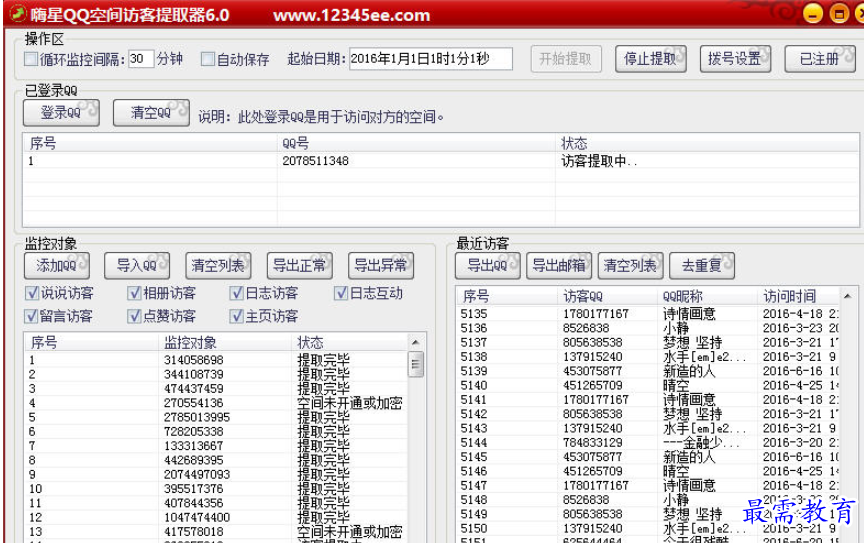Clear the monitored list with 清空列表

pyautogui.click(x=218, y=266)
